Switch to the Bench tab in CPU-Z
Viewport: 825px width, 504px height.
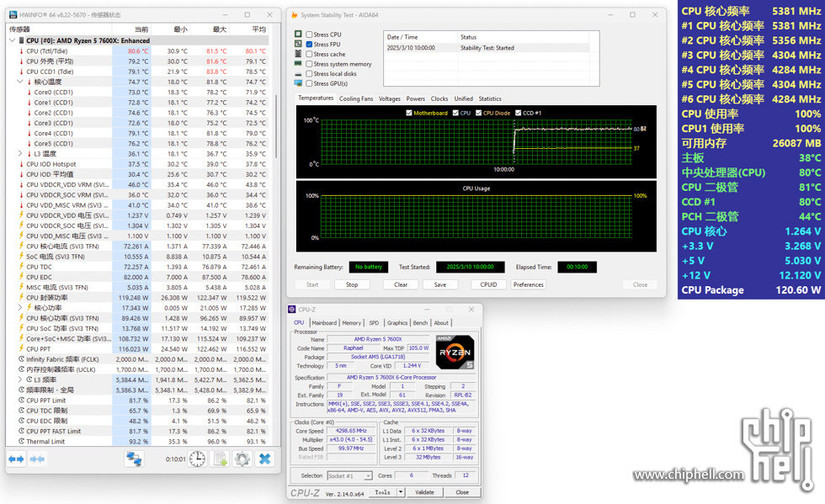[420, 323]
